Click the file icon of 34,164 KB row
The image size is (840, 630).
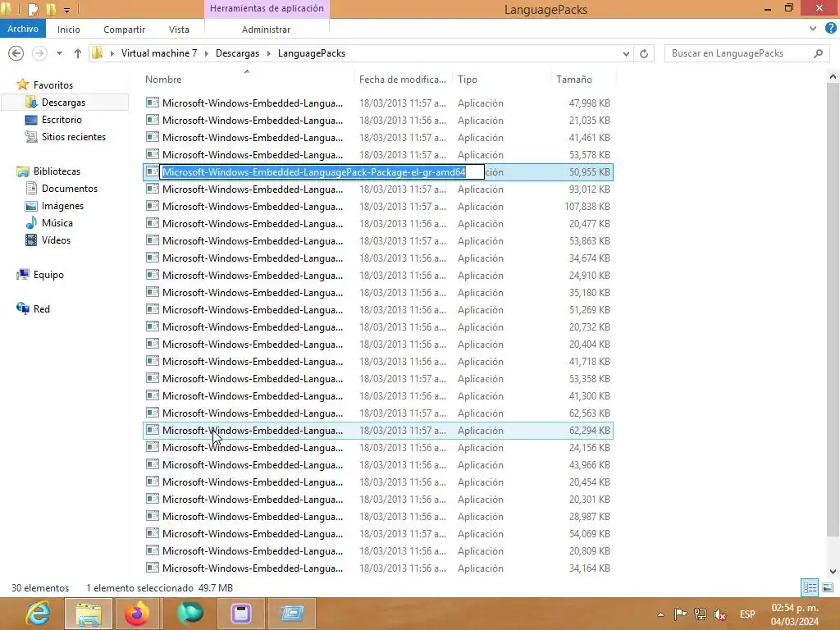coord(153,568)
